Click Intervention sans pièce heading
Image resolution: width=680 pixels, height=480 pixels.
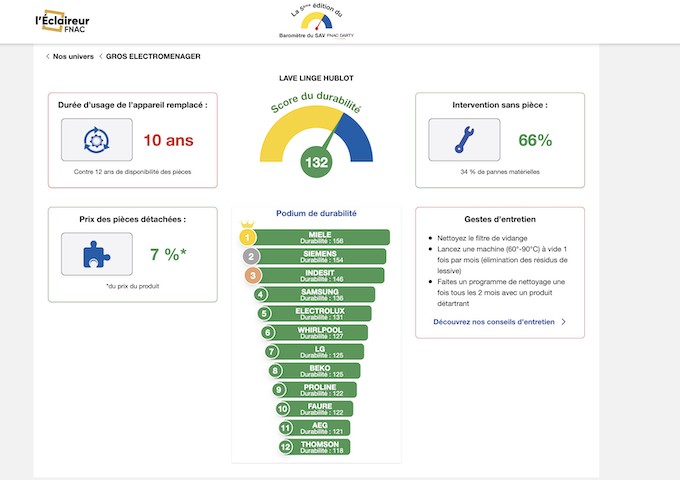tap(500, 105)
